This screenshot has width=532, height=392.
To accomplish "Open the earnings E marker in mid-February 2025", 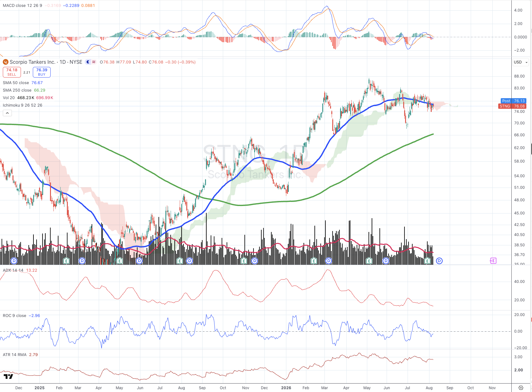I will [66, 261].
